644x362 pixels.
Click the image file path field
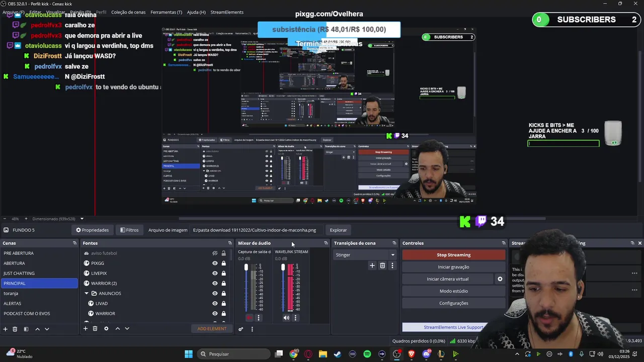pos(256,230)
